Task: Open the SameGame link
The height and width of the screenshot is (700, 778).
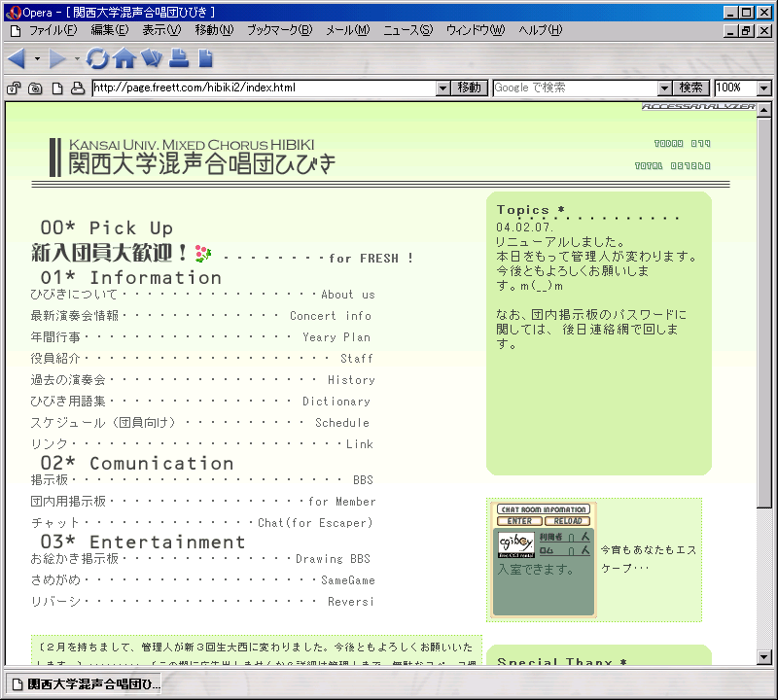Action: click(348, 580)
